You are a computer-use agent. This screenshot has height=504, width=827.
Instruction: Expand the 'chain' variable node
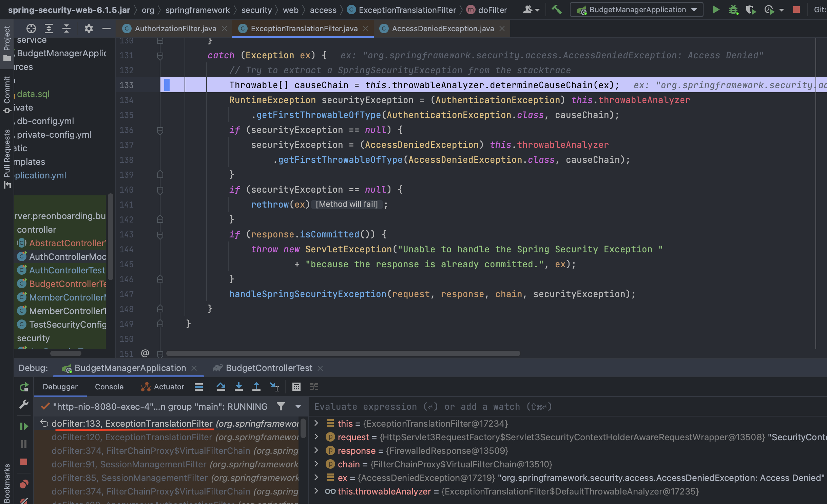[x=316, y=464]
